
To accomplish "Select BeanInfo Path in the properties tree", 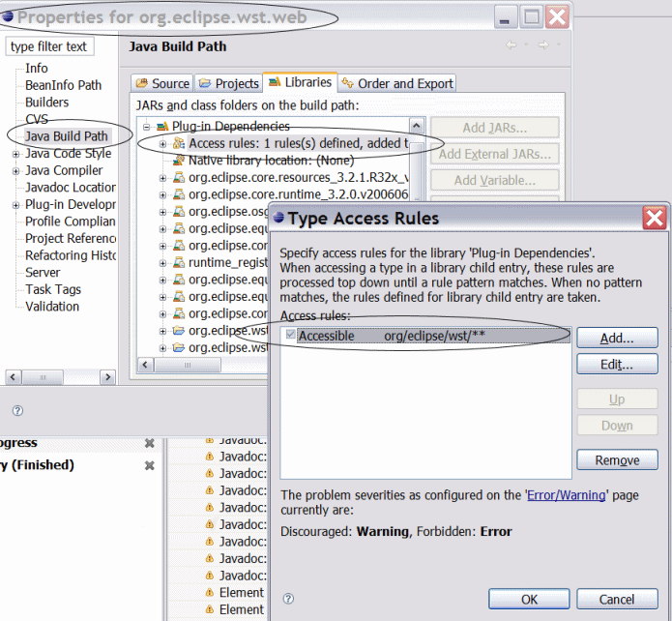I will pyautogui.click(x=64, y=85).
